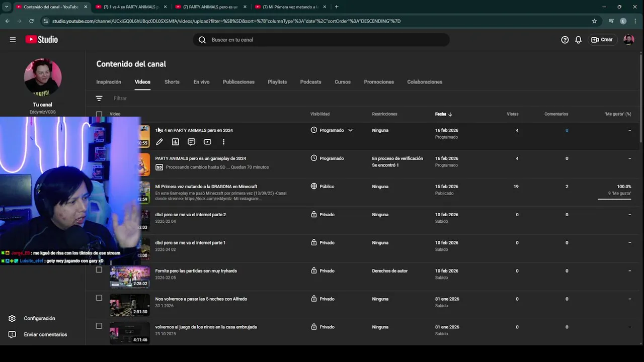Image resolution: width=644 pixels, height=362 pixels.
Task: Switch to the Inspiración tab
Action: coord(109,82)
